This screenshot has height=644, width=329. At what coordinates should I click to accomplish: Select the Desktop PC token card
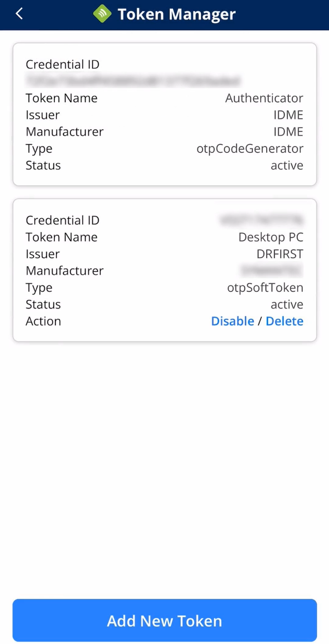164,270
